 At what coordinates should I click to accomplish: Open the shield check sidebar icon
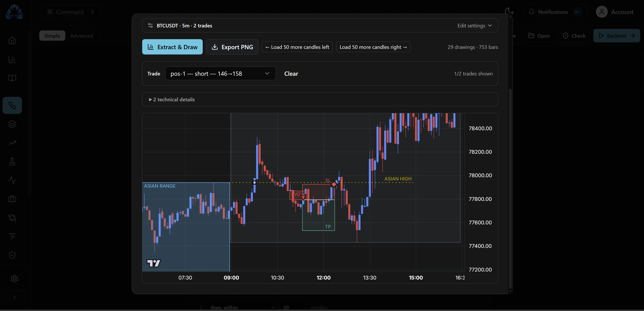click(12, 255)
